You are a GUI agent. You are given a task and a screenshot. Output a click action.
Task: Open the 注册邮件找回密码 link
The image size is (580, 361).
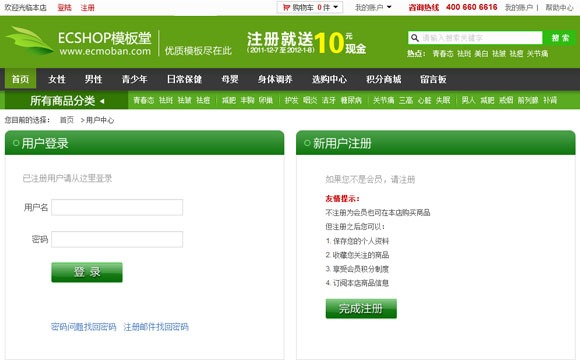[x=156, y=327]
